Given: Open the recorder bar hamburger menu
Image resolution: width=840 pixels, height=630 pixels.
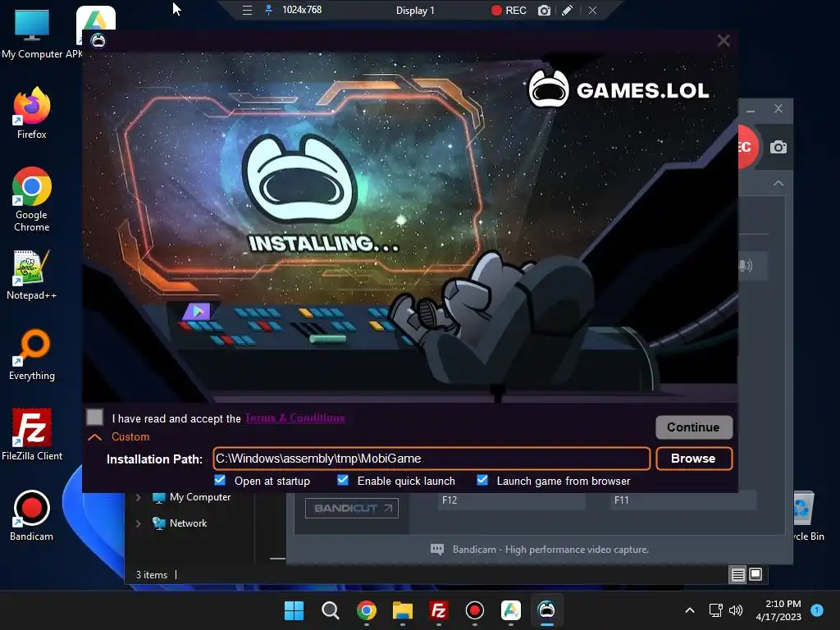Looking at the screenshot, I should 247,10.
